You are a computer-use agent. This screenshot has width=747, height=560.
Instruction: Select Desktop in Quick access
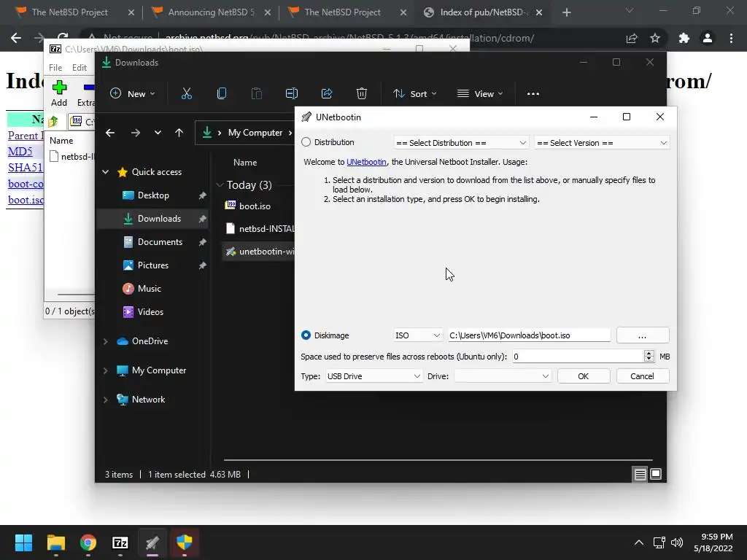tap(153, 195)
